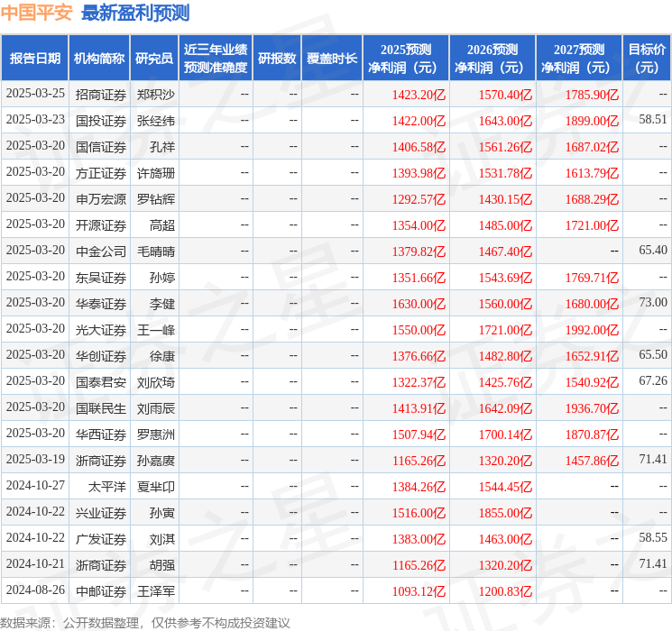Click the date 2024-08-26

(35, 590)
